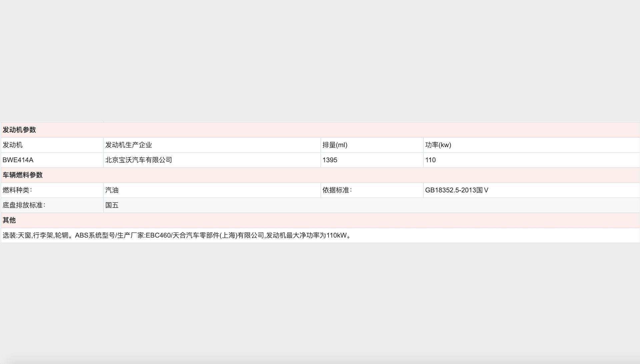The height and width of the screenshot is (364, 640).
Task: Select the 燃料种类 label
Action: [x=17, y=190]
